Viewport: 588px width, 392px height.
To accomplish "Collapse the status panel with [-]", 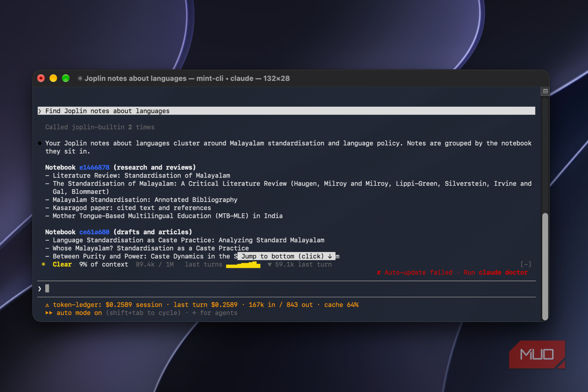I will (x=526, y=264).
